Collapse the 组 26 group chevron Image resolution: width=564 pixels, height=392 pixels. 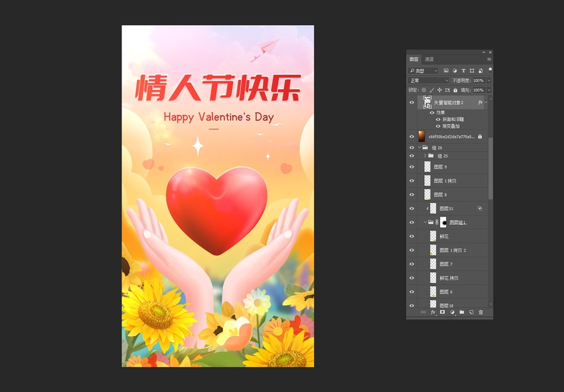(x=419, y=147)
